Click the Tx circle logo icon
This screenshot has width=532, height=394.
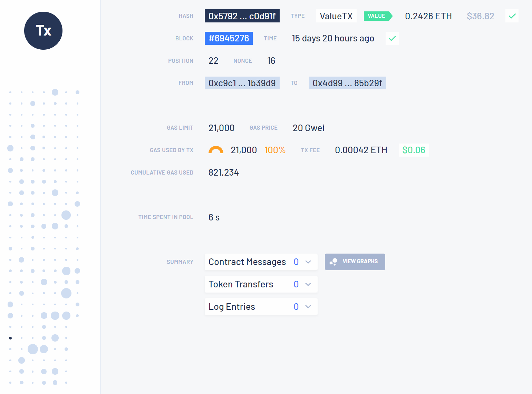tap(43, 31)
